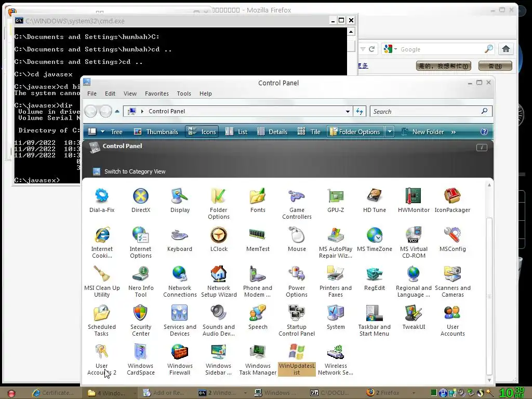Click the scroll-down arrow in Control Panel
Viewport: 532px width, 399px height.
[x=489, y=380]
